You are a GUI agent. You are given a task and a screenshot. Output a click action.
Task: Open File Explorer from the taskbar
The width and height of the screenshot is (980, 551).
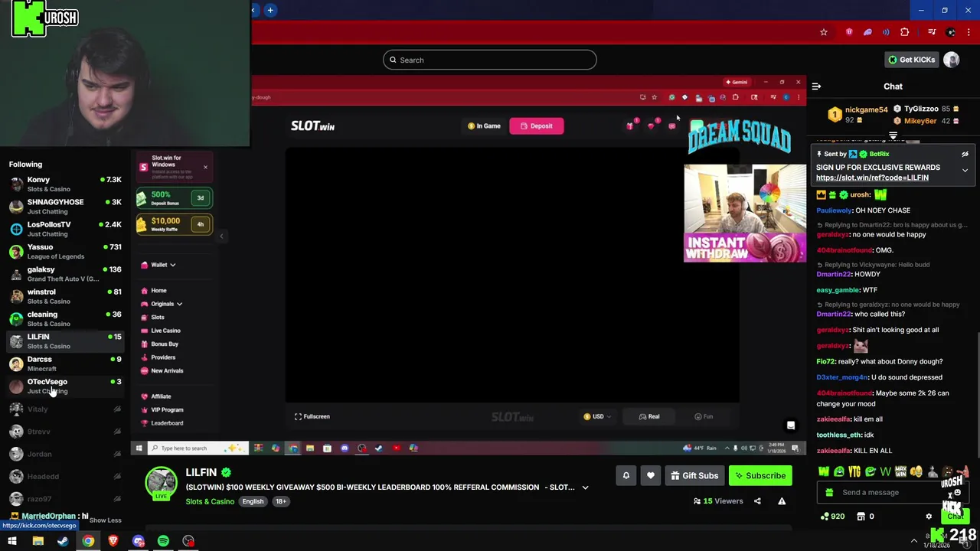point(38,541)
